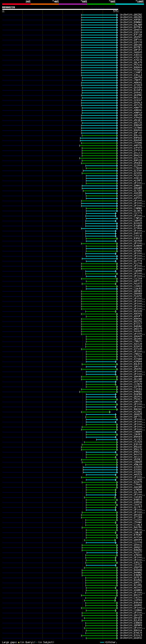This screenshot has width=146, height=644.
Task: Select hit label UniRef100_P93819
Action: 131,70
